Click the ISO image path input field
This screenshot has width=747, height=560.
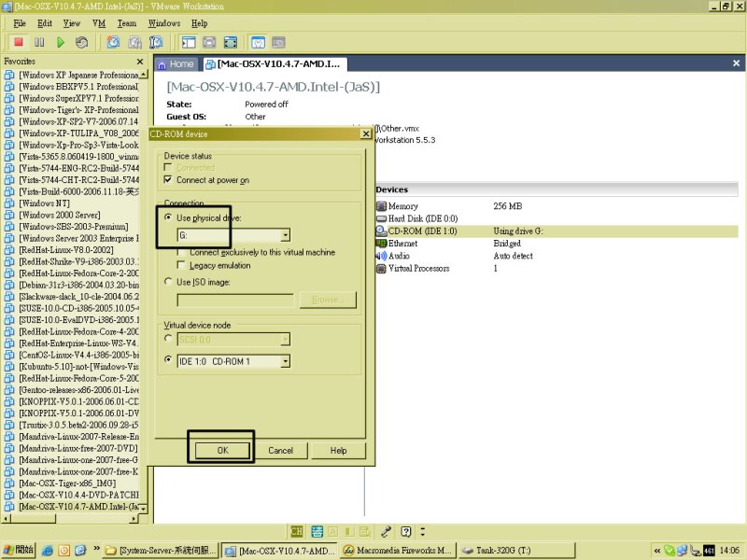[x=235, y=300]
